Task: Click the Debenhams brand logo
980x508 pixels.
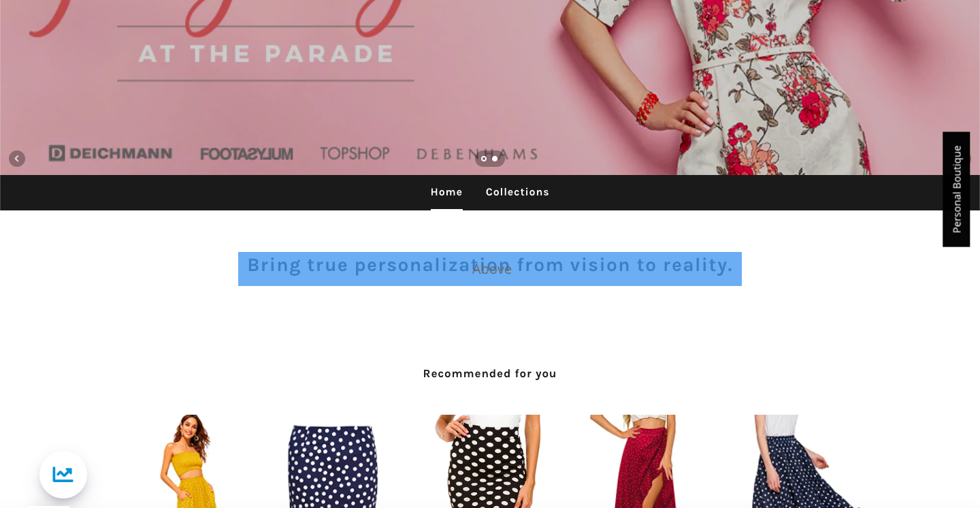Action: pyautogui.click(x=477, y=155)
